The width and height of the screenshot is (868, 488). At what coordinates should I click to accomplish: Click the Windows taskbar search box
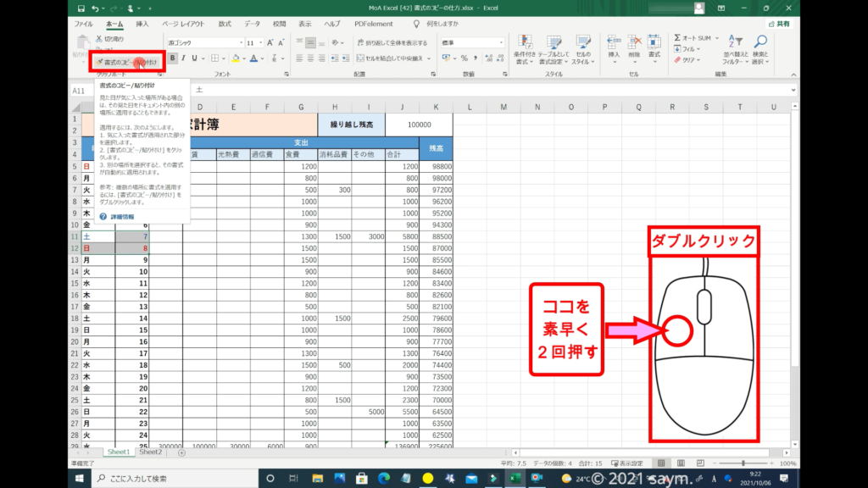pyautogui.click(x=170, y=479)
